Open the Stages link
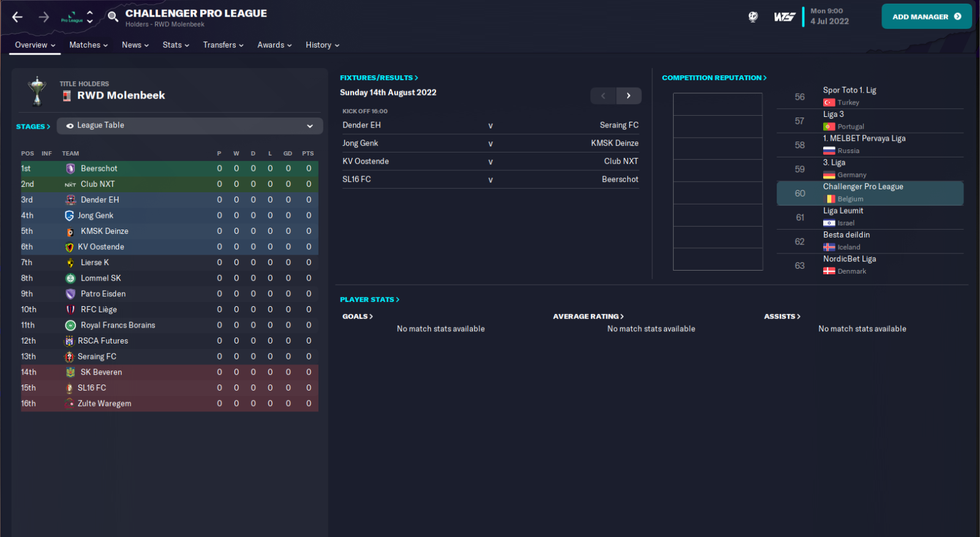This screenshot has height=537, width=980. tap(33, 127)
